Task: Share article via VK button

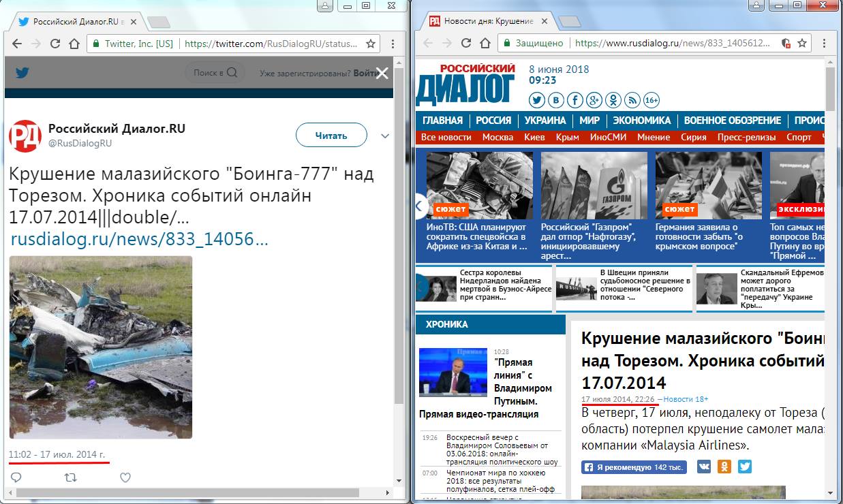Action: click(x=703, y=467)
